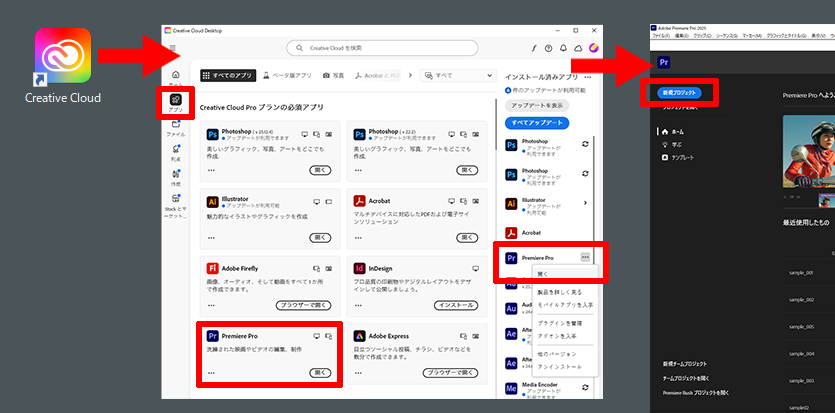
Task: Click the Creative Cloud を検索 search field
Action: (382, 48)
